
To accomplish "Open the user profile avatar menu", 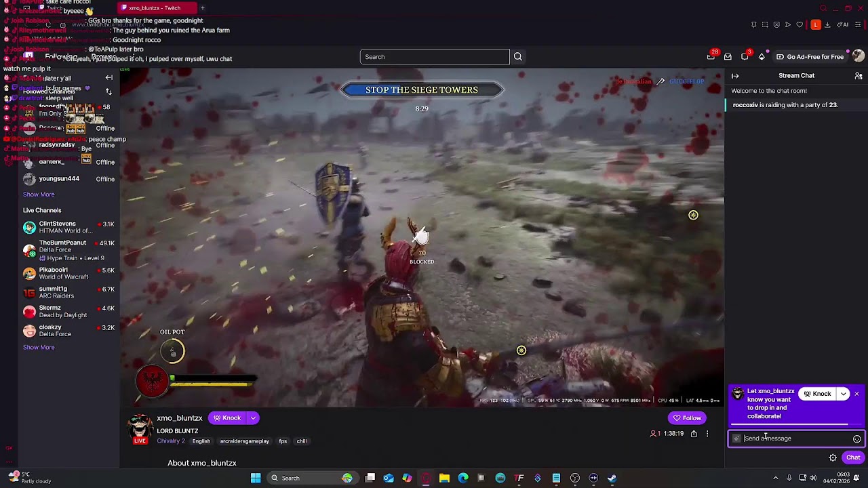I will (859, 56).
